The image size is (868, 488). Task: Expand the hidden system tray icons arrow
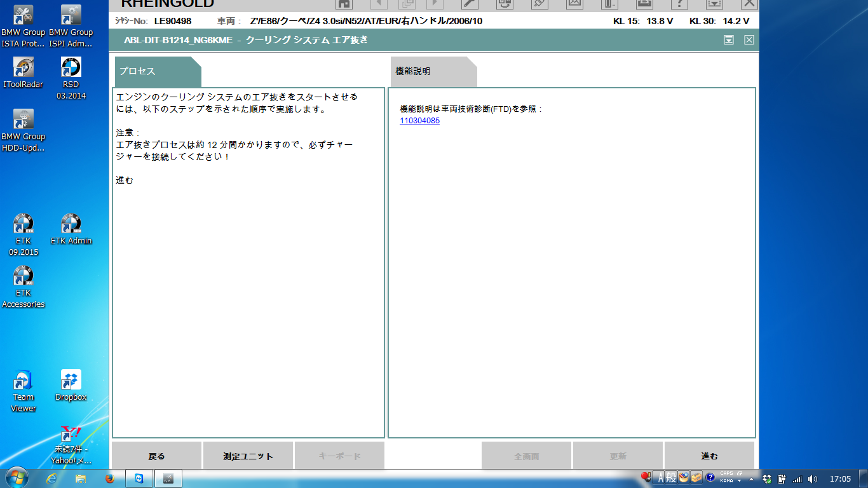(752, 478)
